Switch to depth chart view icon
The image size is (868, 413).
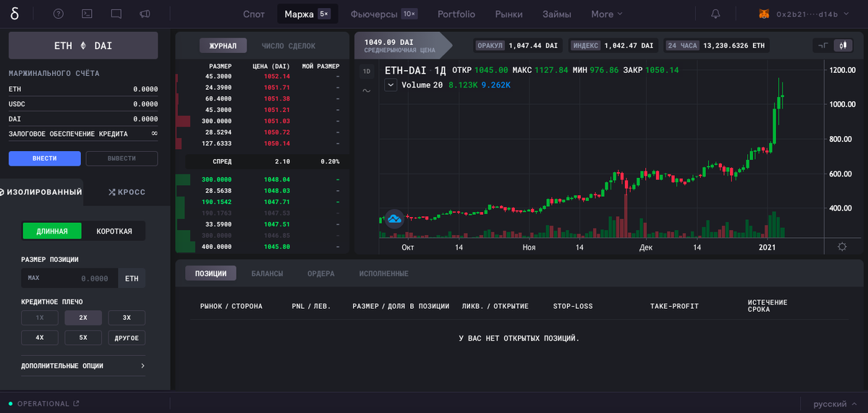[823, 45]
